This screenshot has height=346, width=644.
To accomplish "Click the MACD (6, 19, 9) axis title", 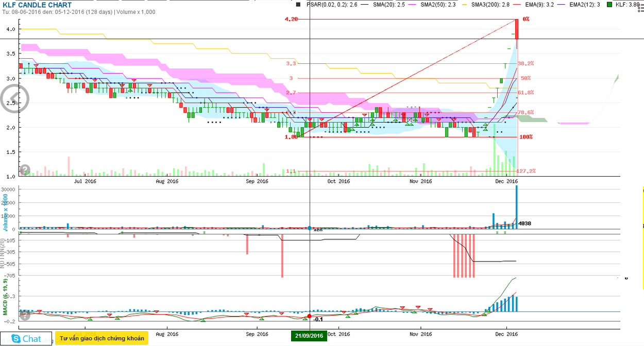I will (6, 297).
